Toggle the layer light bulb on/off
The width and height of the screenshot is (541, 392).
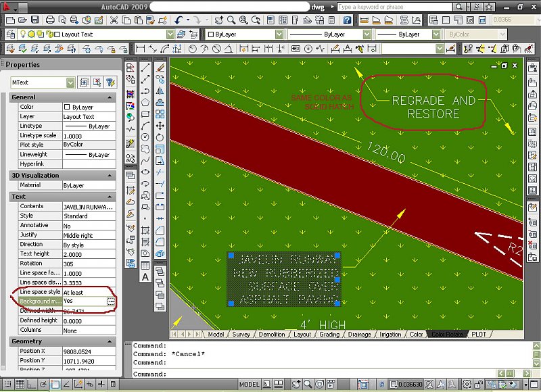[23, 34]
